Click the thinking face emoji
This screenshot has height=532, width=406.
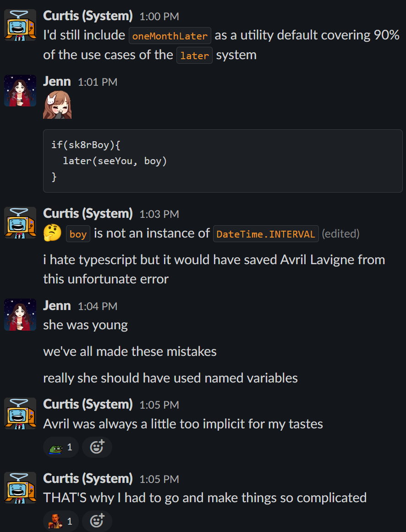tap(53, 233)
